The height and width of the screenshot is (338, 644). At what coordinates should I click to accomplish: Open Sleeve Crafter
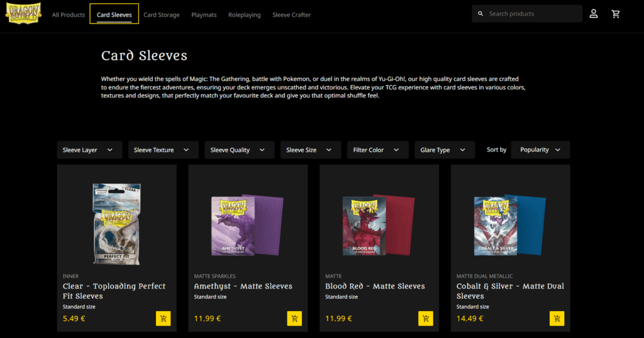[292, 15]
